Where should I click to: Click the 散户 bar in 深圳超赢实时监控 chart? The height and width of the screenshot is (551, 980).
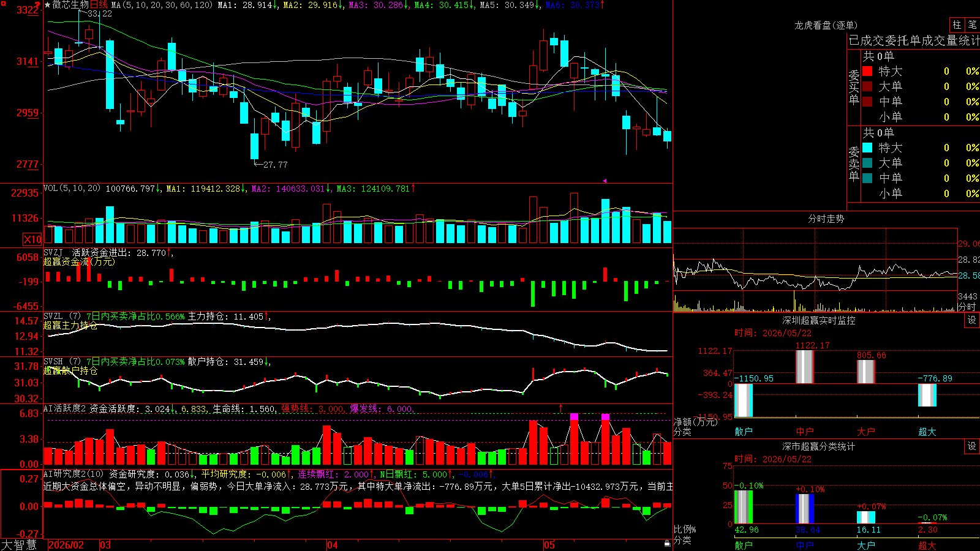point(744,400)
